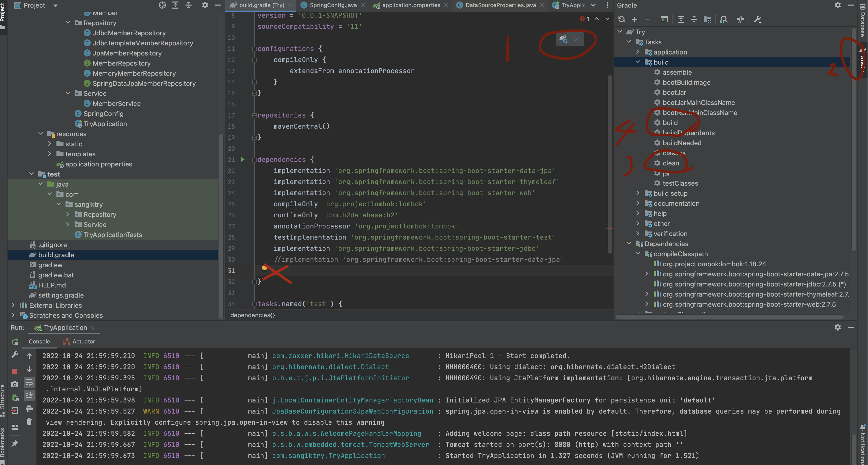Toggle Database tool window stripe button
The width and height of the screenshot is (868, 465).
coord(863,20)
